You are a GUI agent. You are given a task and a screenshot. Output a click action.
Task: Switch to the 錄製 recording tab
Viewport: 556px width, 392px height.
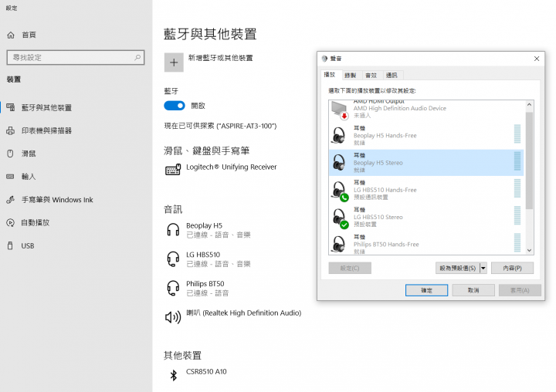350,75
